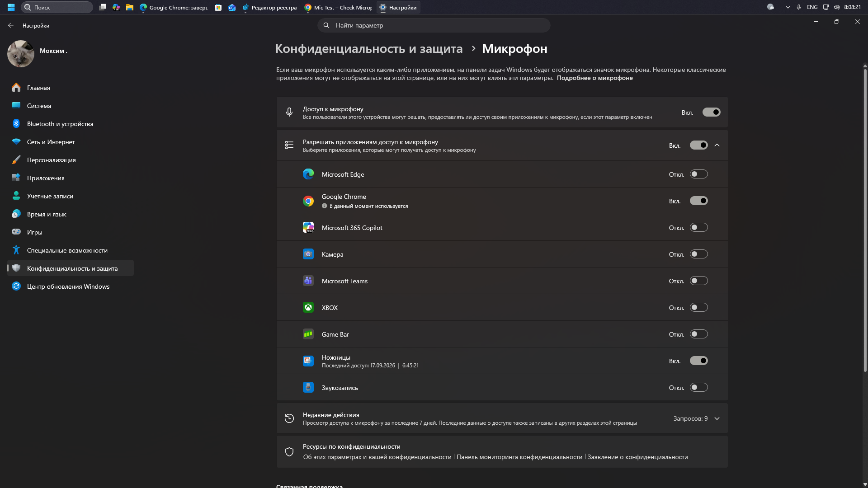The image size is (868, 488).
Task: Click the Game Bar app icon
Action: tap(308, 334)
